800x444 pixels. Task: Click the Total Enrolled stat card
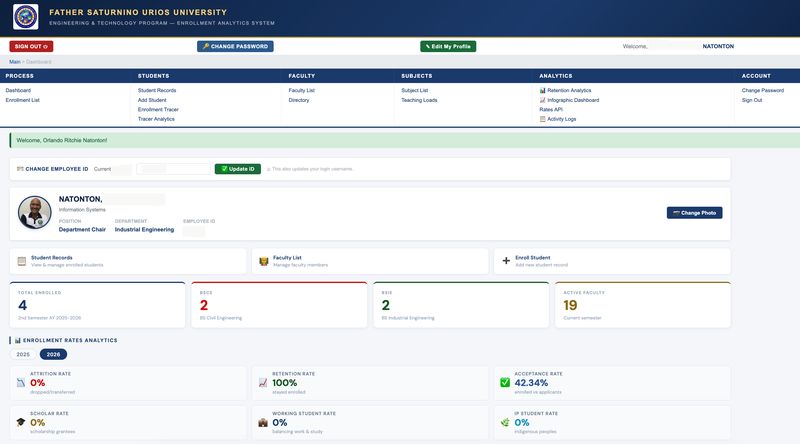tap(97, 305)
